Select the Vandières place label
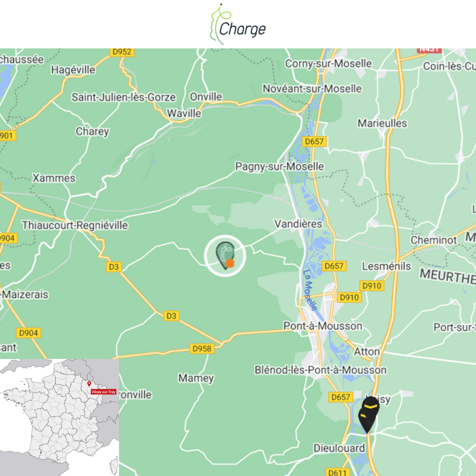Viewport: 476px width, 476px height. click(x=298, y=224)
